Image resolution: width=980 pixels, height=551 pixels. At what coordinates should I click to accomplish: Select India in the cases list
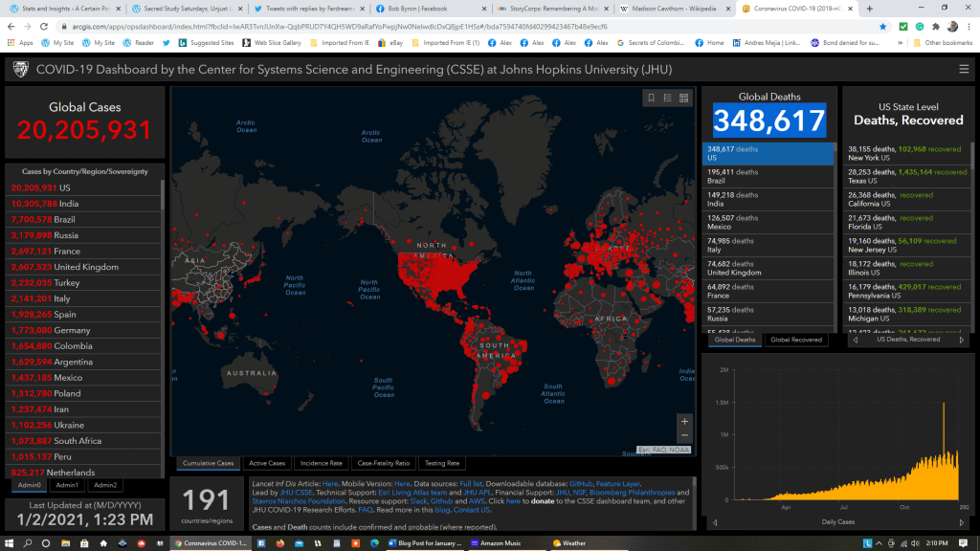click(x=67, y=204)
